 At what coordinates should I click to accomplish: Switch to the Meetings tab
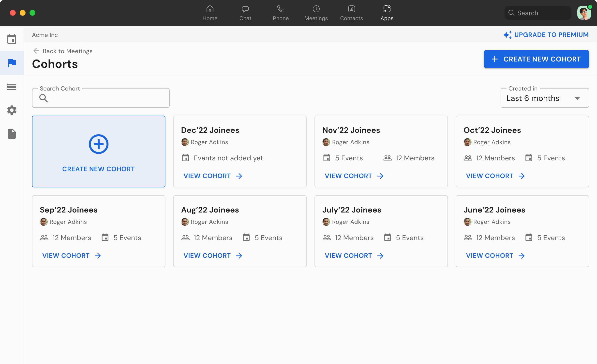[x=316, y=12]
